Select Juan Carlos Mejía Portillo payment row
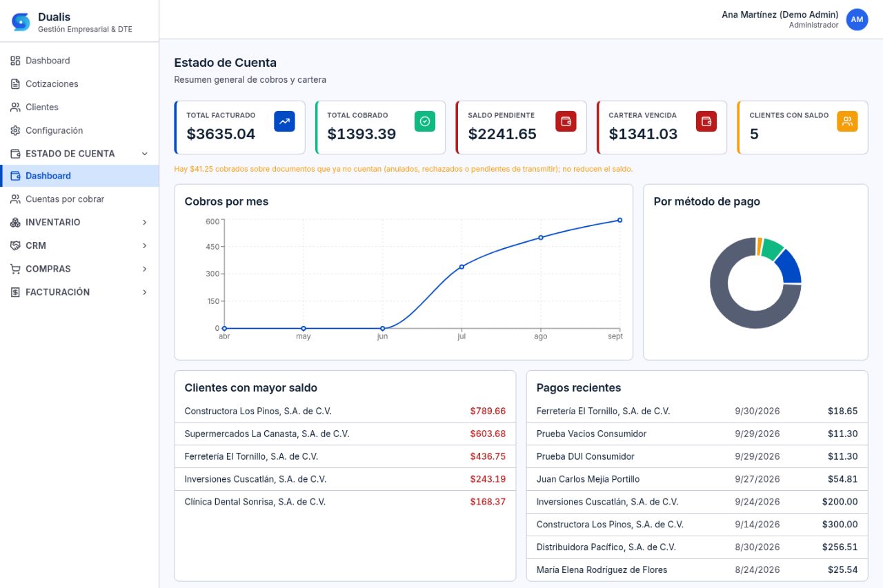The height and width of the screenshot is (588, 883). [697, 479]
